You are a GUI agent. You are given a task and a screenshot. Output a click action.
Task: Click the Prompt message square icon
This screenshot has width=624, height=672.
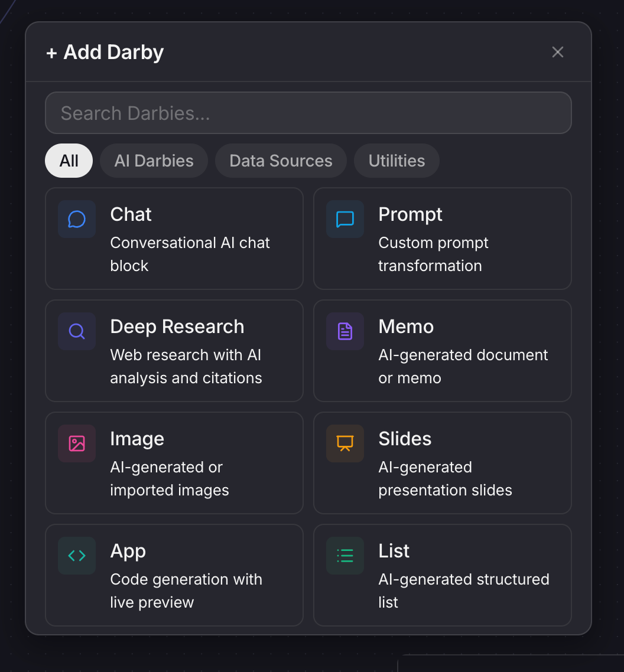pos(345,219)
